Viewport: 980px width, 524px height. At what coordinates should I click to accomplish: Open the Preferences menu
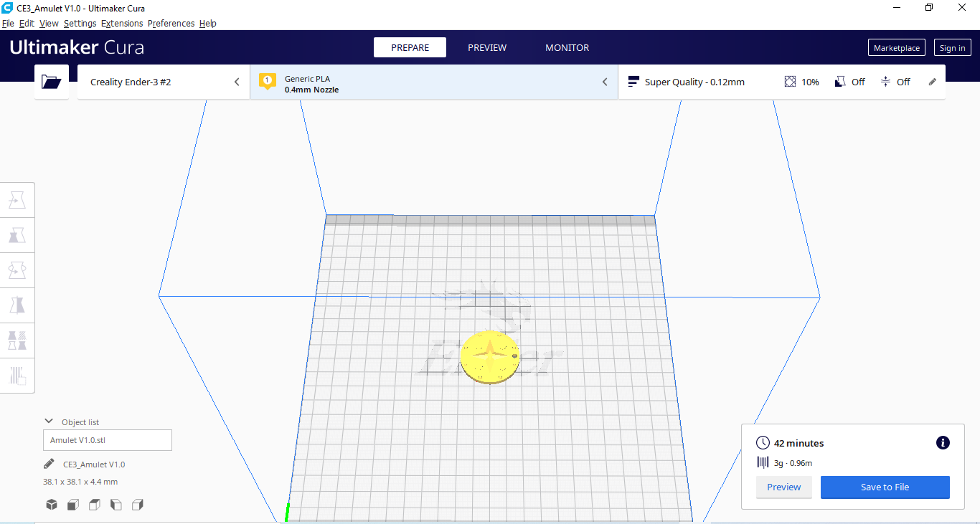[x=171, y=24]
